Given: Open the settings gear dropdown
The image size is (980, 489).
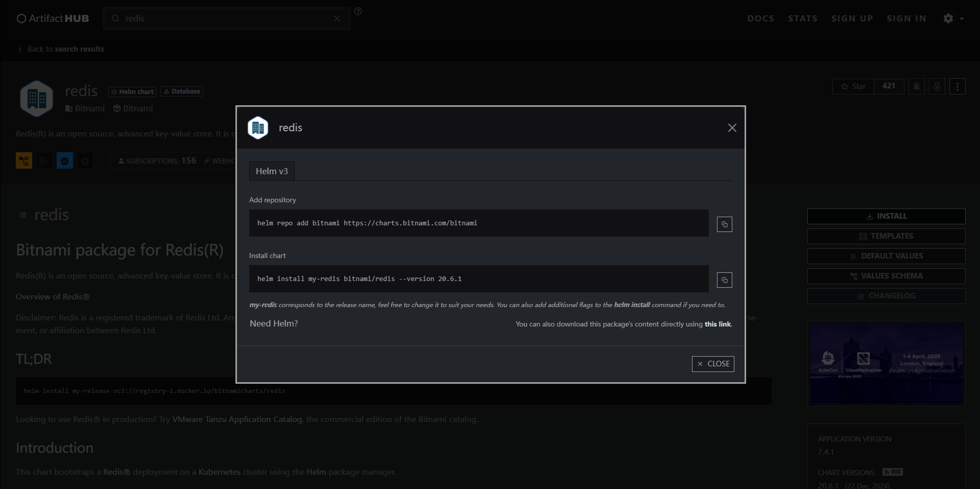Looking at the screenshot, I should point(953,18).
